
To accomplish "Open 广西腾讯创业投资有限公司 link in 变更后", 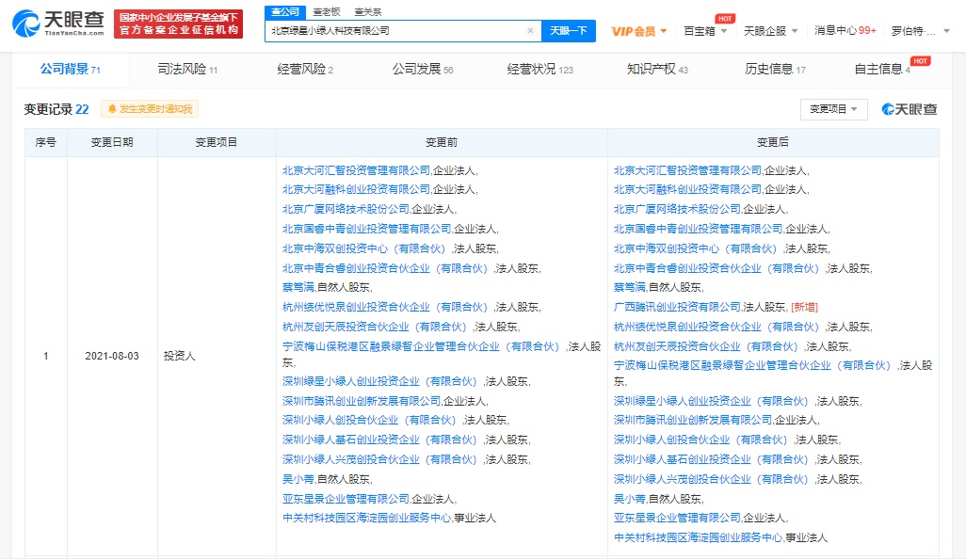I will pos(677,307).
